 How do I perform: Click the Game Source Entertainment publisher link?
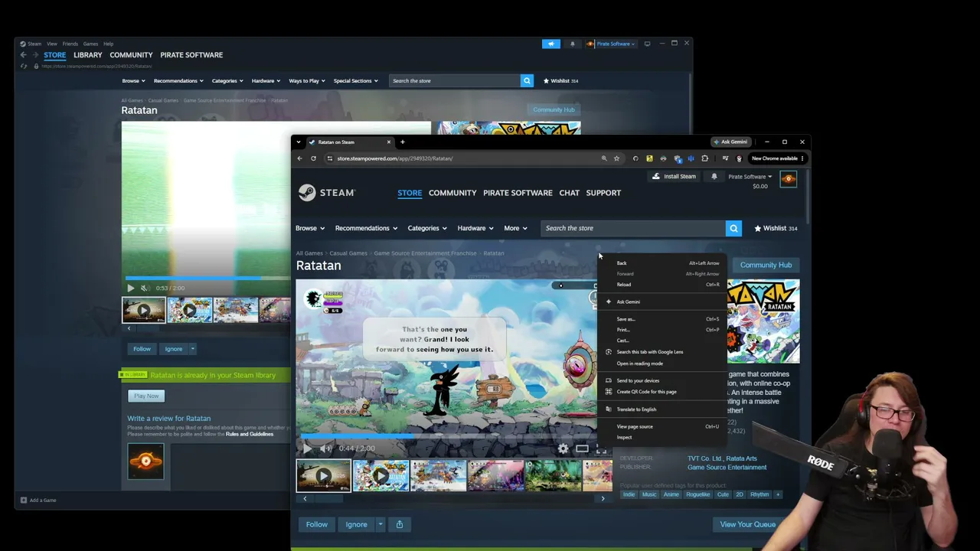727,468
